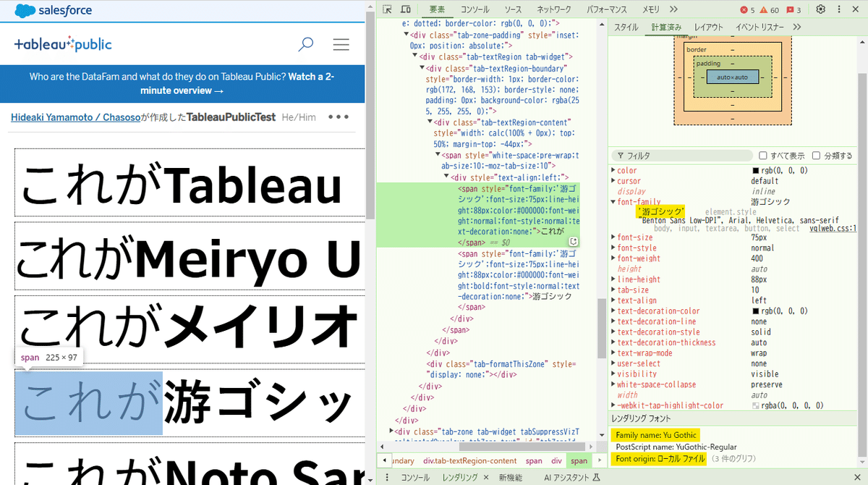The height and width of the screenshot is (485, 868).
Task: Open the イベント リスナー sidebar tab
Action: (x=760, y=27)
